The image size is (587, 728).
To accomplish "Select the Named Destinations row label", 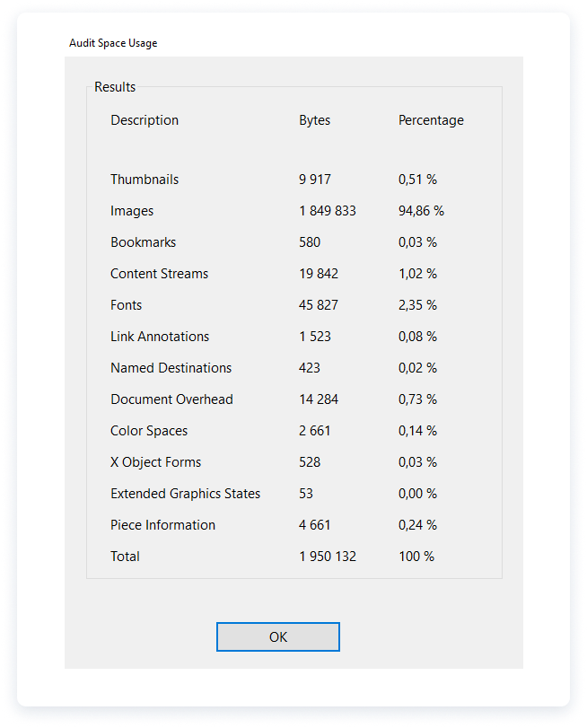I will pos(171,368).
